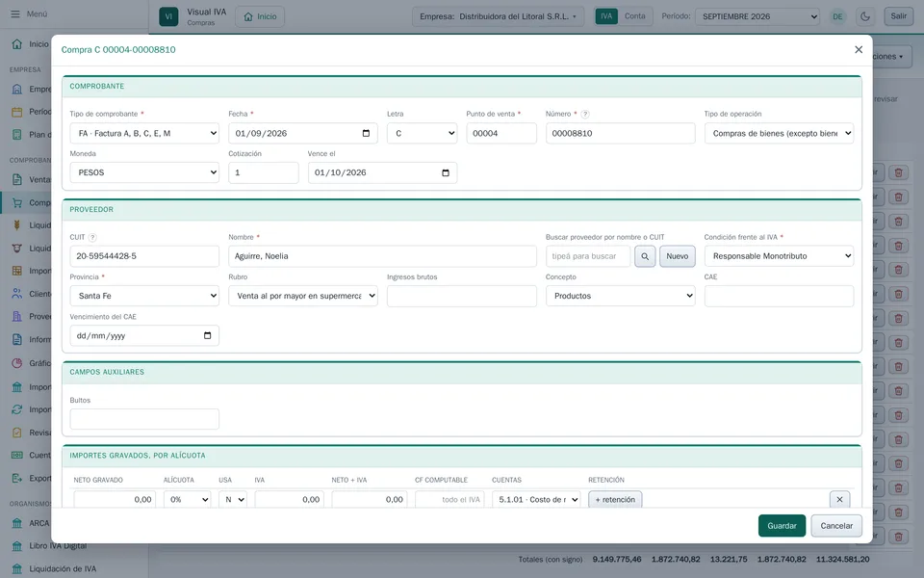The width and height of the screenshot is (924, 578).
Task: Click the Guardar button
Action: (x=782, y=526)
